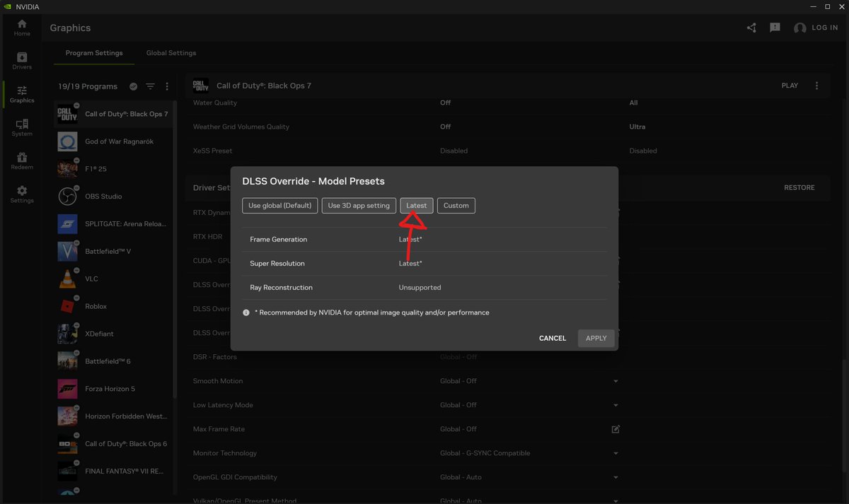Click Call of Duty Black Ops 7 thumbnail
This screenshot has width=849, height=504.
click(x=67, y=114)
